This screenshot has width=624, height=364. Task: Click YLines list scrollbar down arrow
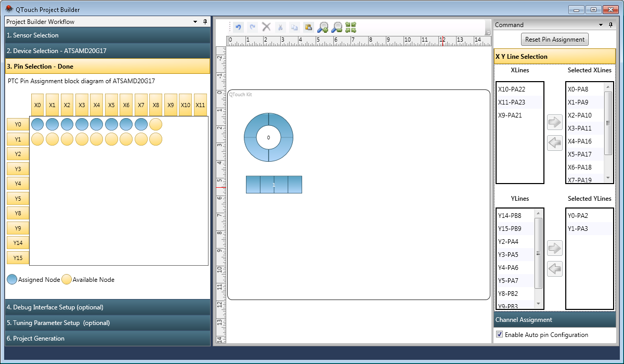(539, 305)
